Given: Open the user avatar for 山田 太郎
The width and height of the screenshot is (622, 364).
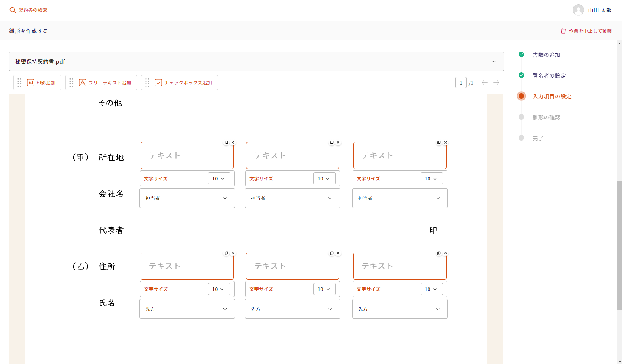Looking at the screenshot, I should (x=578, y=10).
